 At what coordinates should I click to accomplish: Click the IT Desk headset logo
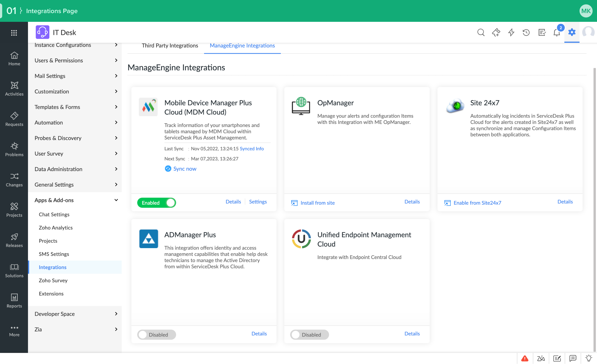(x=42, y=32)
